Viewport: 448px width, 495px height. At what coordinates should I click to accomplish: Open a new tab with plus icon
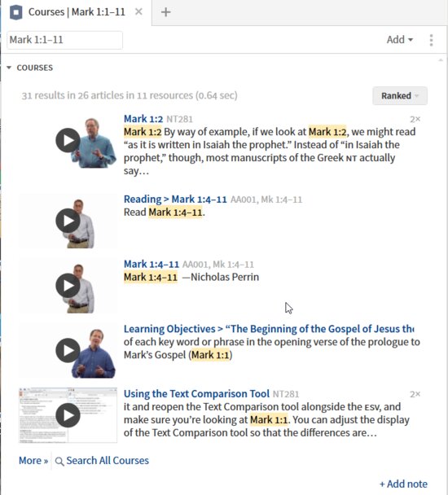tap(166, 12)
